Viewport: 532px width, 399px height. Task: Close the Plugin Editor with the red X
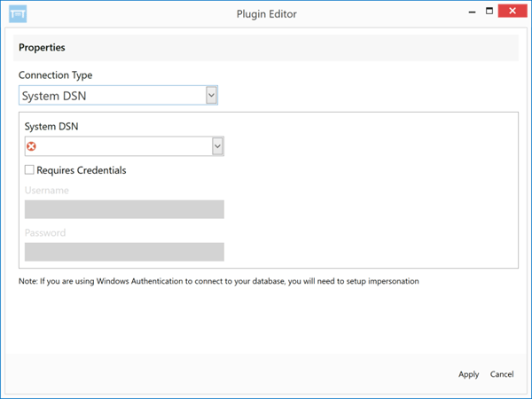point(512,11)
